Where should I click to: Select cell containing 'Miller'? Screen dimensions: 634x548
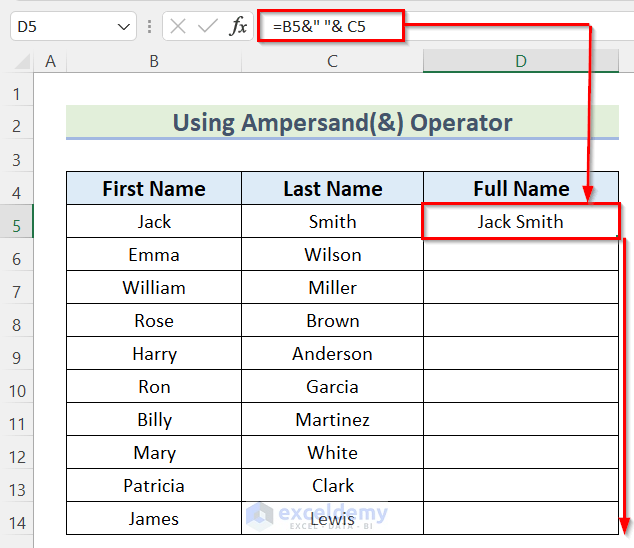332,288
